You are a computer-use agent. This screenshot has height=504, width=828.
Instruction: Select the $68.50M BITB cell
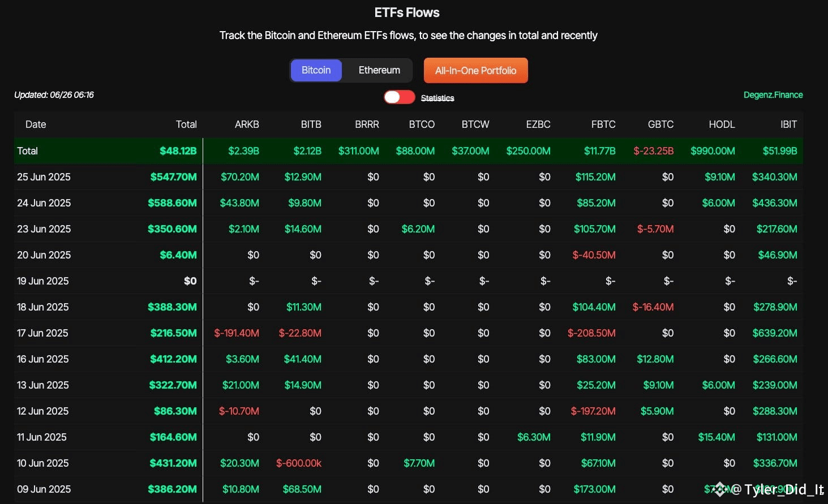(x=302, y=489)
